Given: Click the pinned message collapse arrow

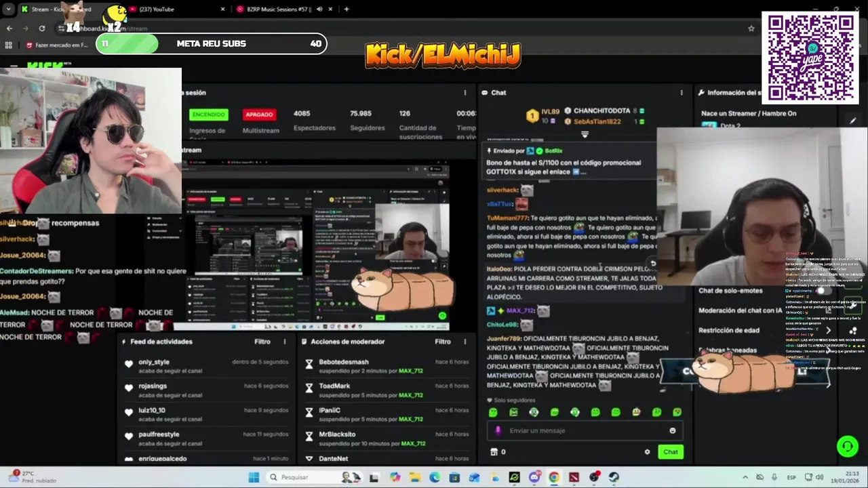Looking at the screenshot, I should [585, 135].
